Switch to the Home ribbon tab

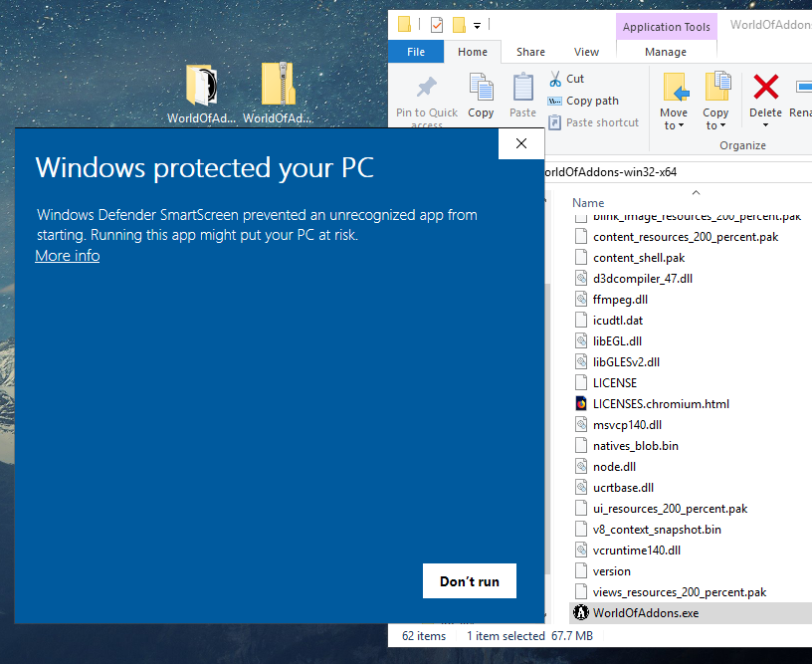pyautogui.click(x=473, y=52)
